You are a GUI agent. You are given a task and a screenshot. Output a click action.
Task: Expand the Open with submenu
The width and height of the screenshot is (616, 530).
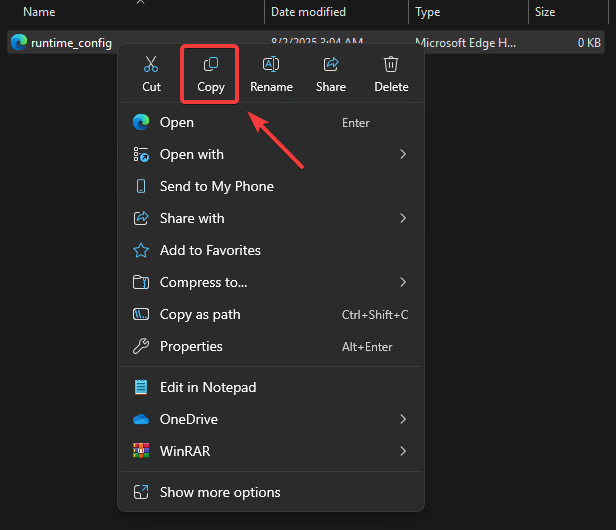click(x=403, y=154)
